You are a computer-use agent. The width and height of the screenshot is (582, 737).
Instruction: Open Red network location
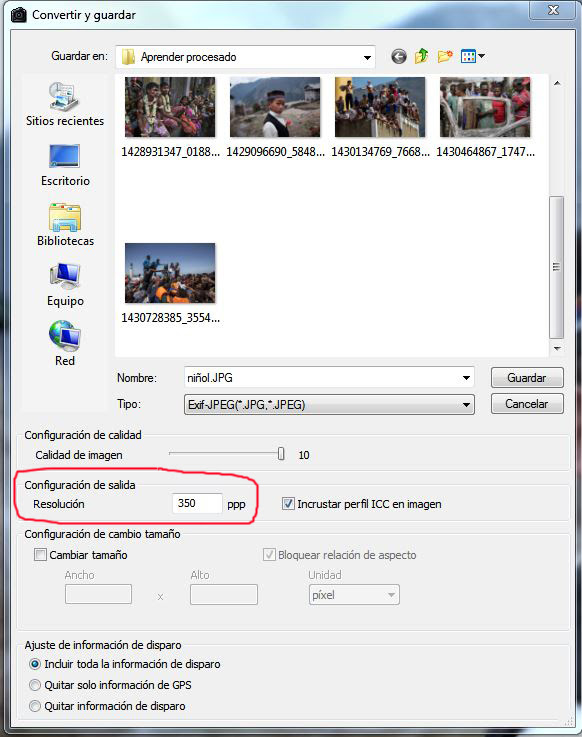coord(65,344)
